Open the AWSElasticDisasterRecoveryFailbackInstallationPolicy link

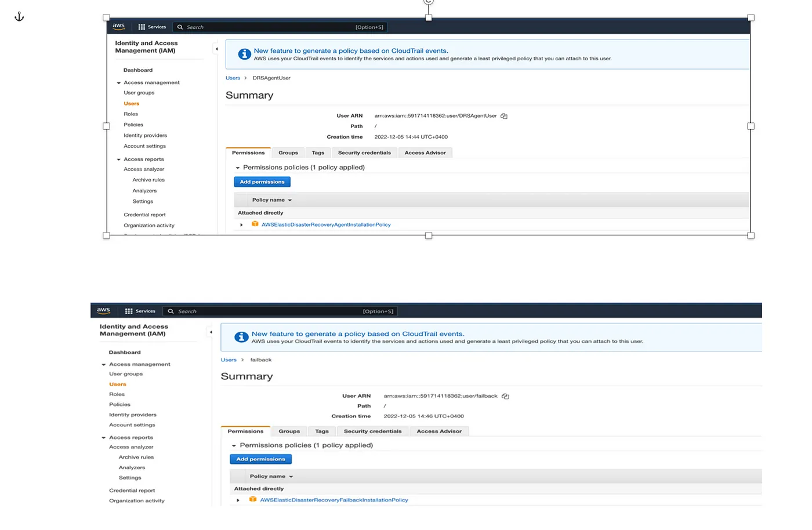coord(334,500)
